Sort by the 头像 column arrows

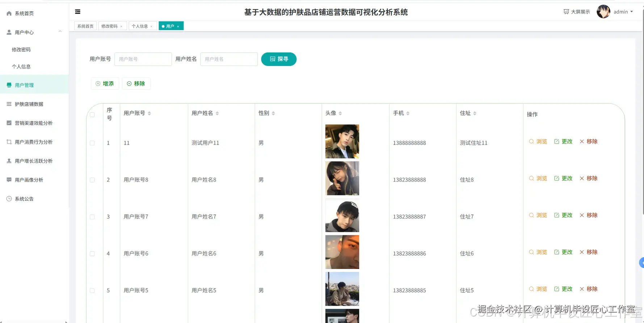click(340, 113)
